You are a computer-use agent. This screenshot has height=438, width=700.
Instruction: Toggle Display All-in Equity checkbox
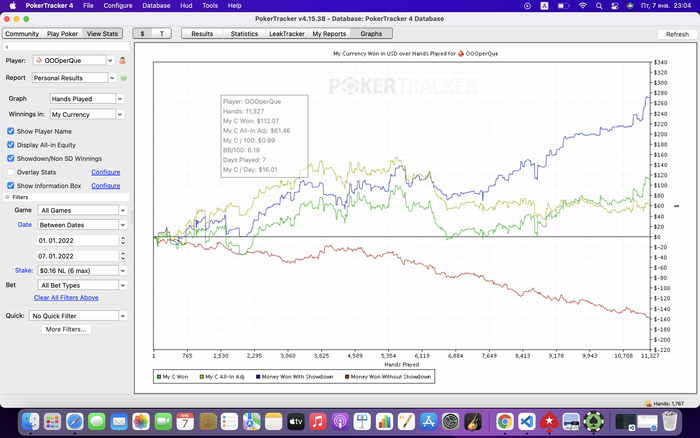pos(11,145)
